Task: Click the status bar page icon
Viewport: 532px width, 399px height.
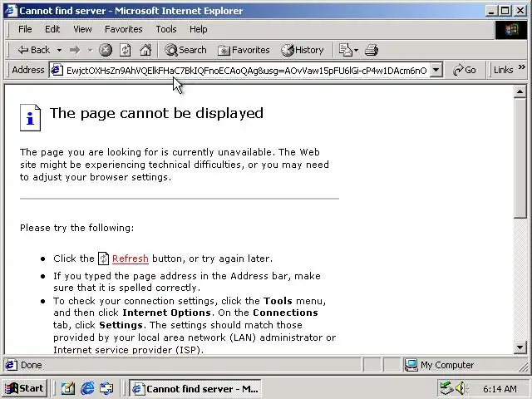Action: 11,365
